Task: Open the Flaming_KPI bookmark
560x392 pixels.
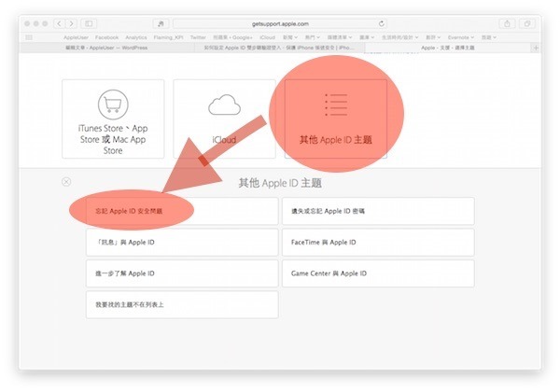Action: coord(168,37)
